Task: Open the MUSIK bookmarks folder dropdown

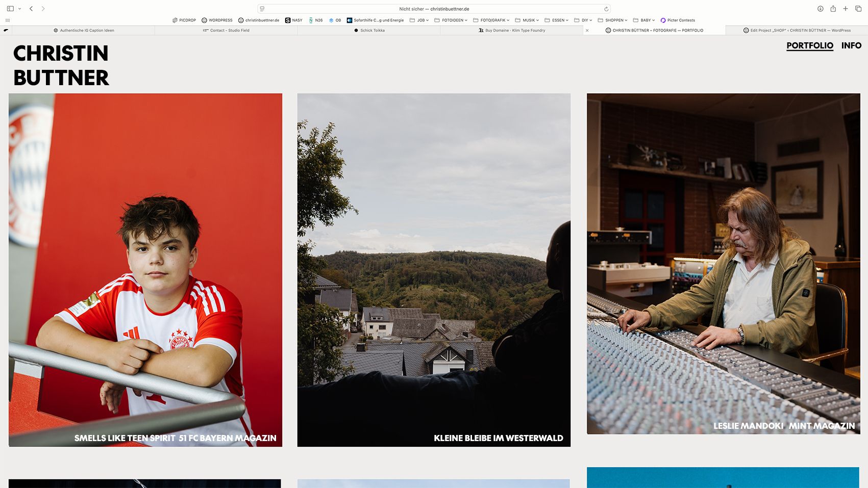Action: [527, 20]
